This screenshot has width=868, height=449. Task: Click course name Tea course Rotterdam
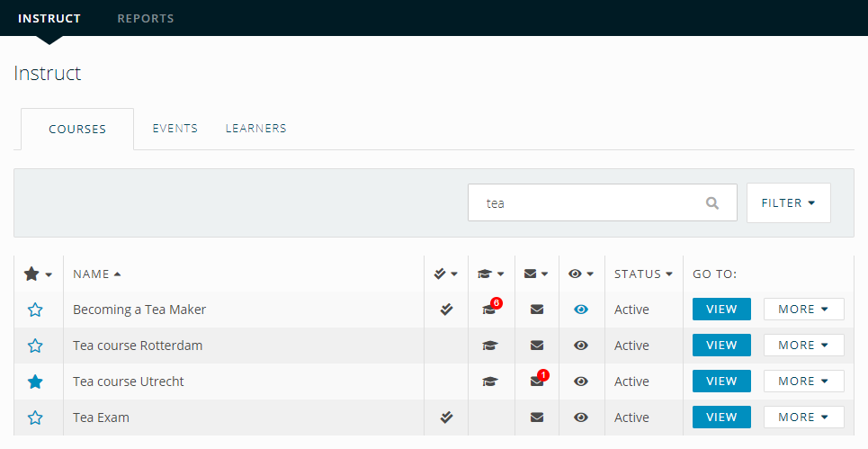[138, 346]
